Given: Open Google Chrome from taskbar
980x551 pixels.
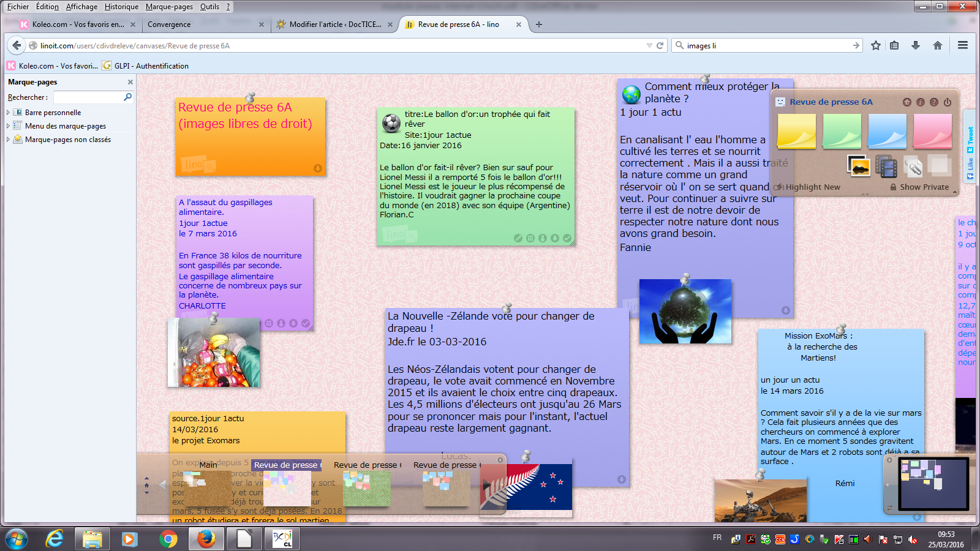Looking at the screenshot, I should [168, 539].
